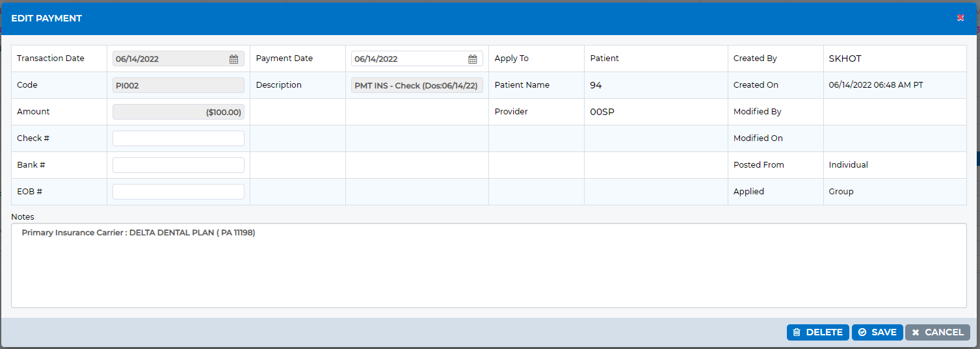Focus the Bank # input field
This screenshot has width=980, height=349.
click(178, 165)
